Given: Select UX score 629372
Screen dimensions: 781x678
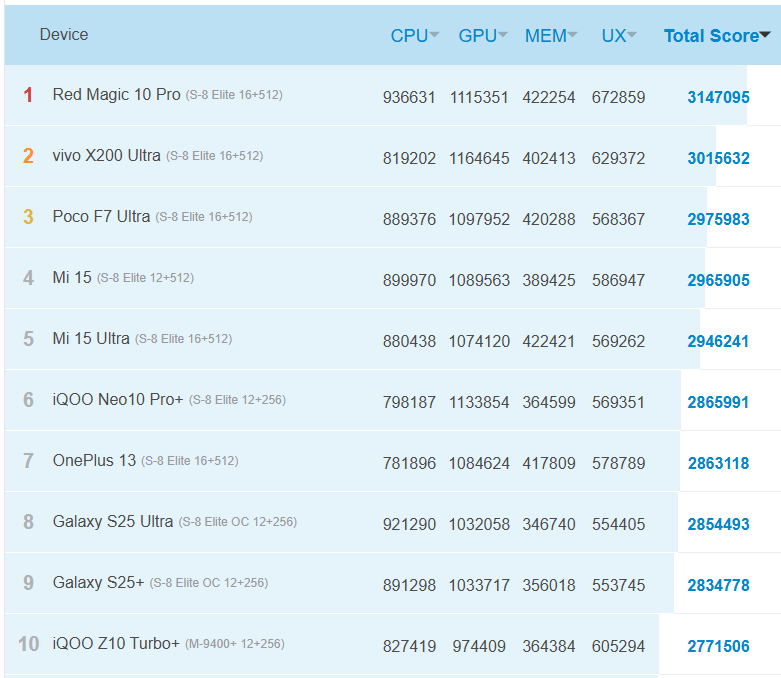Looking at the screenshot, I should [618, 158].
